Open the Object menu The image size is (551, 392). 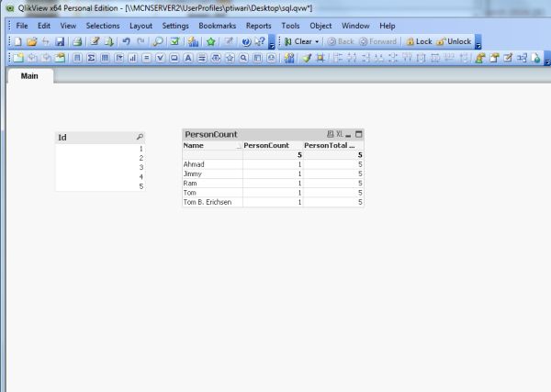point(320,26)
